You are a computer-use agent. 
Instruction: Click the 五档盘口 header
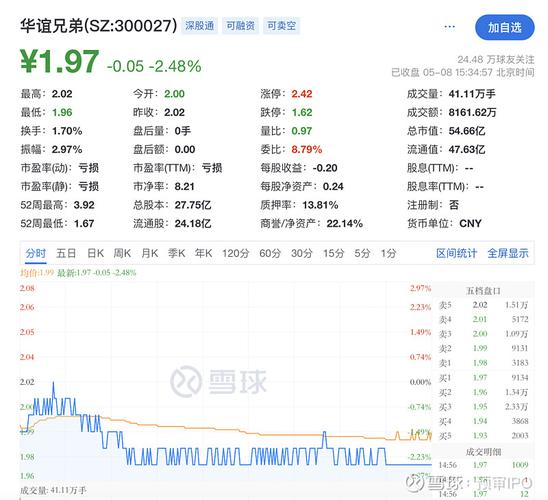point(483,291)
